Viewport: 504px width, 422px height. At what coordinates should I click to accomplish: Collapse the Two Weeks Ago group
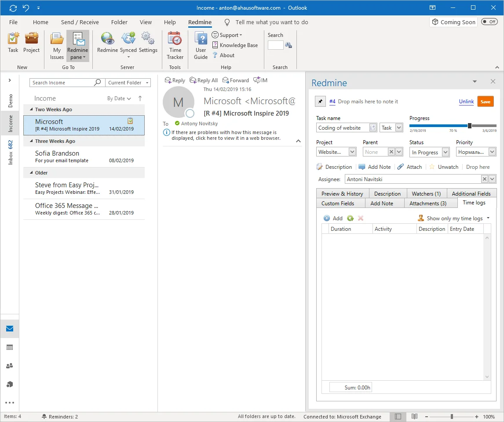click(x=32, y=109)
